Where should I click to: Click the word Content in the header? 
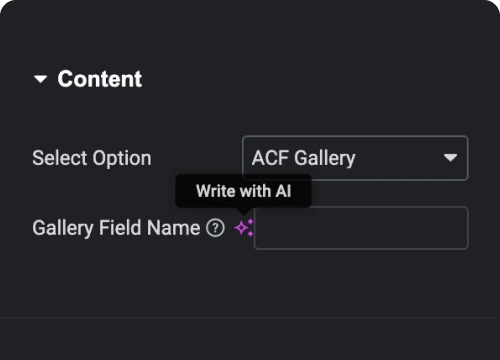coord(100,79)
